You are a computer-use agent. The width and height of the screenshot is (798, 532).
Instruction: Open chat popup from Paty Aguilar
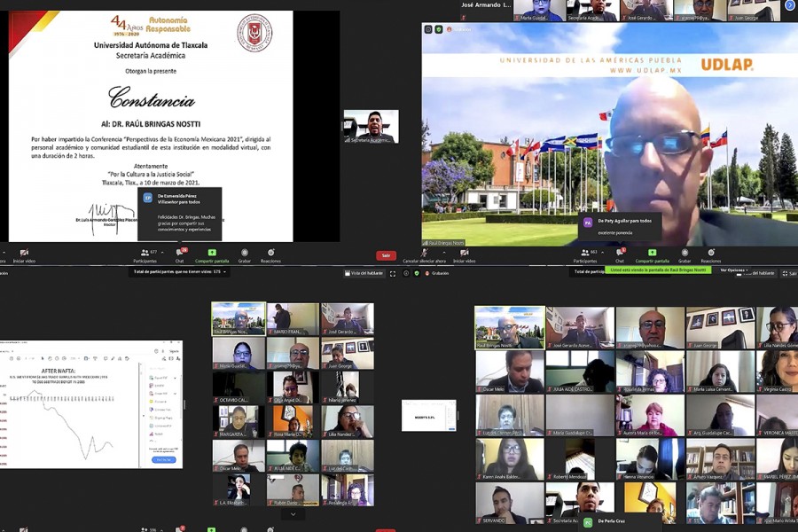click(x=620, y=227)
